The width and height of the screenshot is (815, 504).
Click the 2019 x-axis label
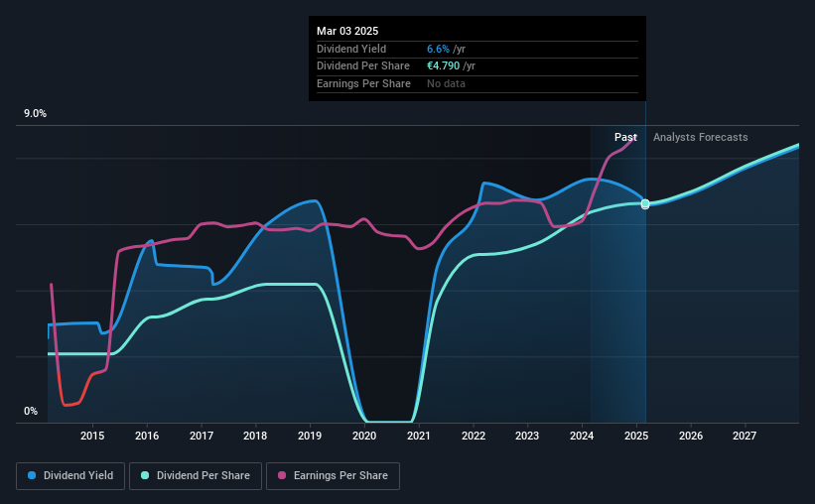coord(310,436)
